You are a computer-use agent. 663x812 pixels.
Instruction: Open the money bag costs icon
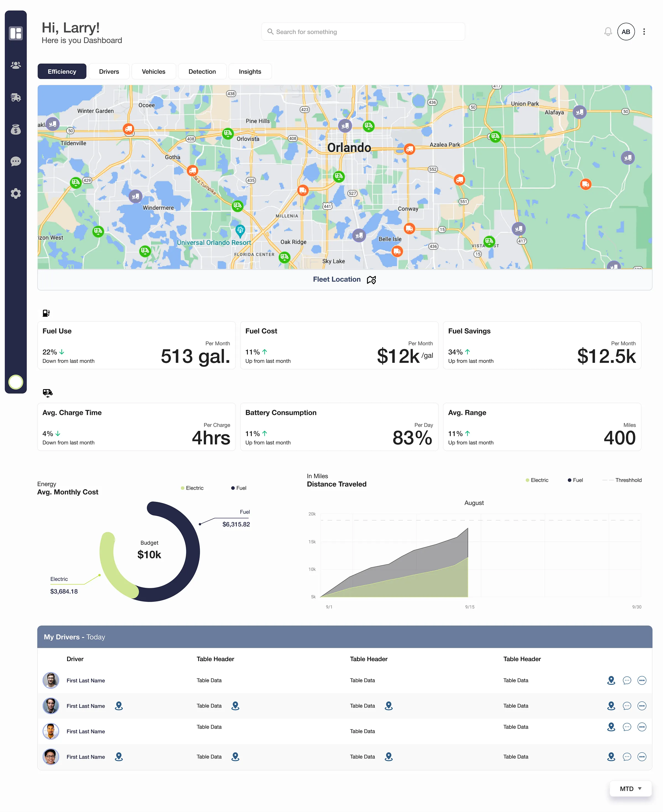[x=16, y=130]
